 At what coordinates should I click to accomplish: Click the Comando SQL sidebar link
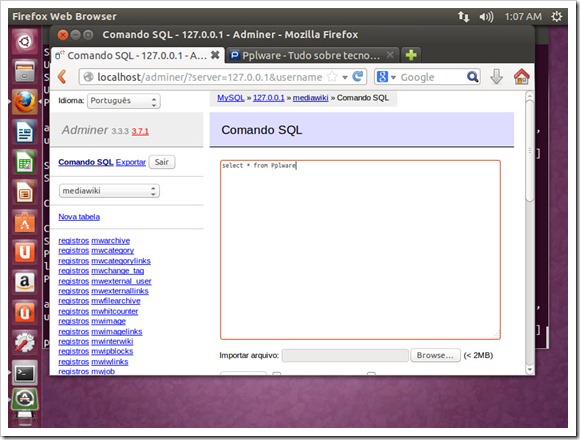pyautogui.click(x=85, y=162)
